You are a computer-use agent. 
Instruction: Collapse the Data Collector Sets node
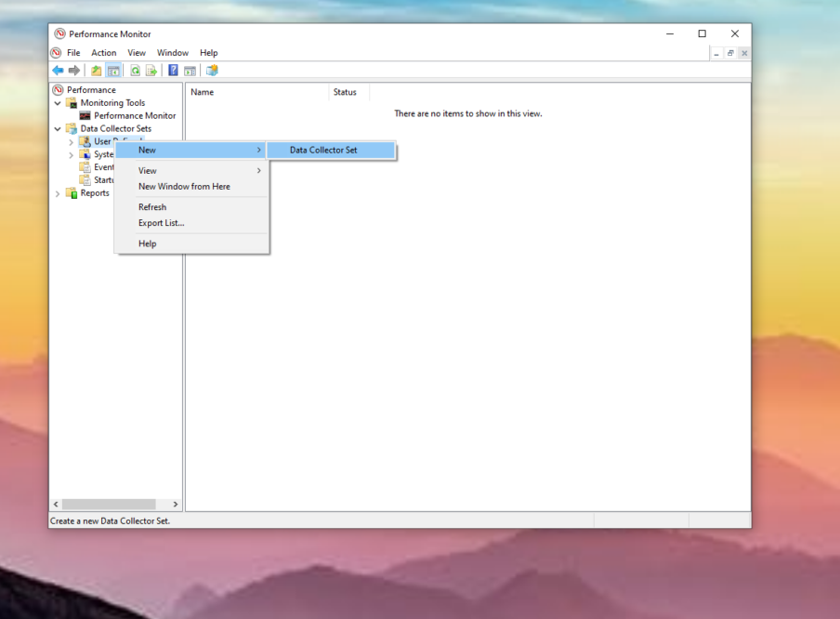[58, 128]
